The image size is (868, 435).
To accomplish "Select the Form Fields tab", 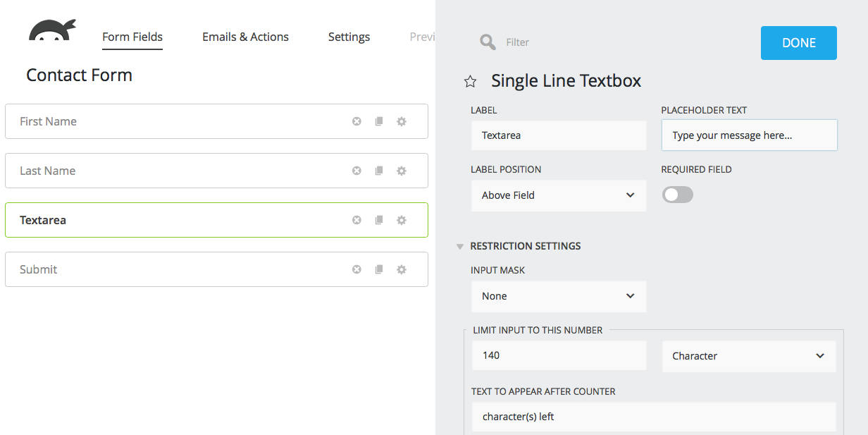I will coord(132,37).
